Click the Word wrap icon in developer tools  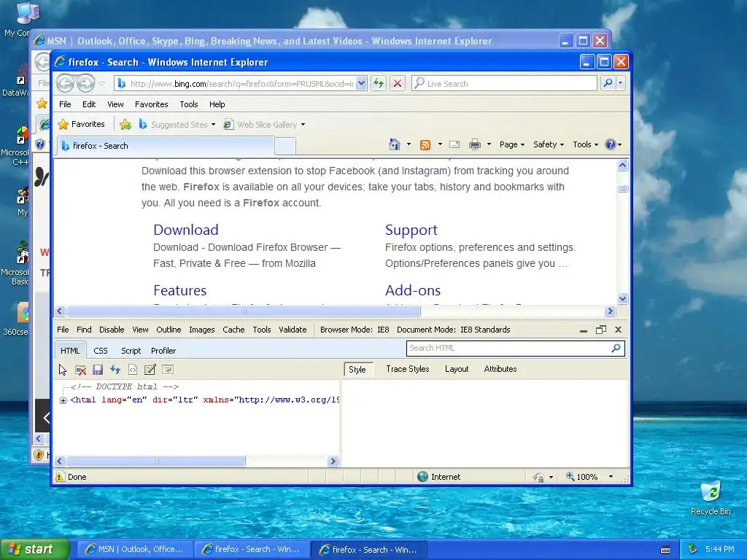pyautogui.click(x=168, y=370)
